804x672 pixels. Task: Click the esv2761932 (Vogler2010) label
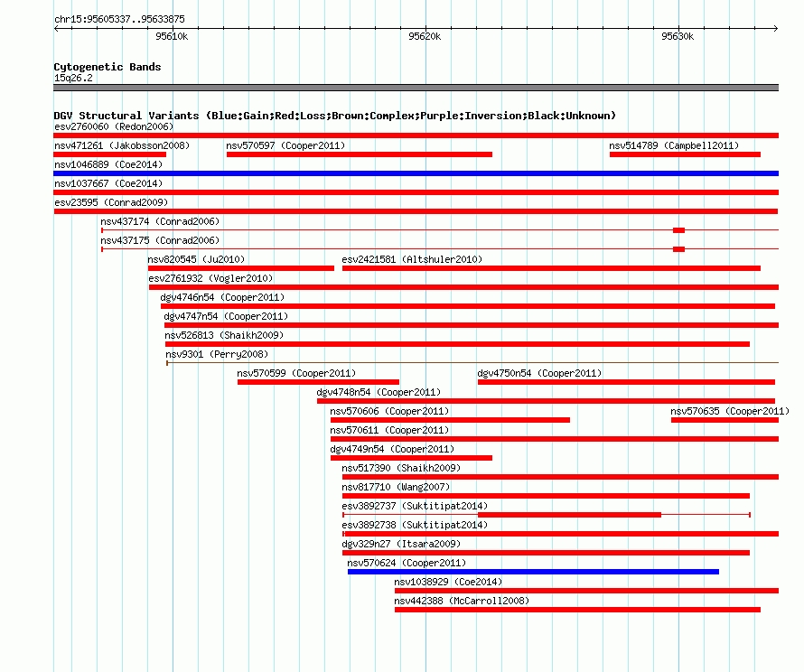pos(210,278)
